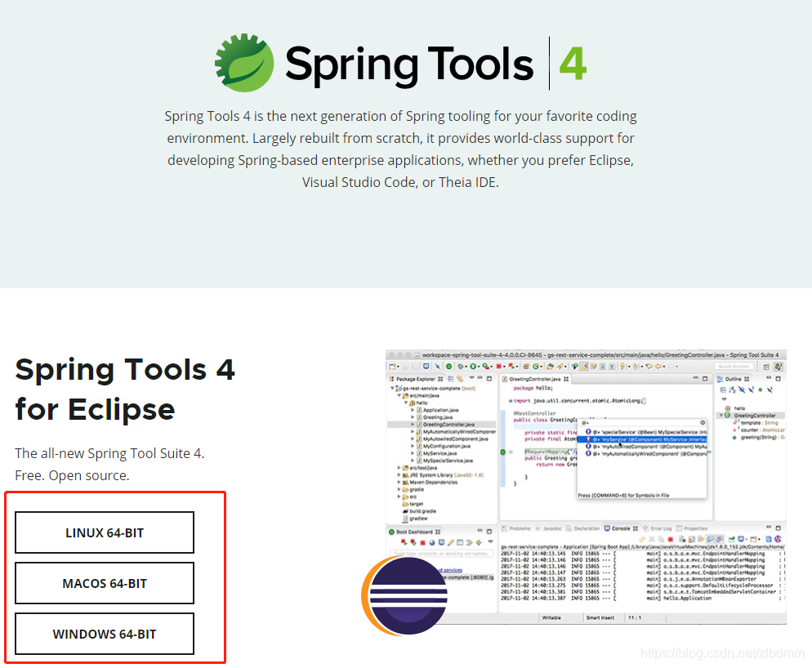Switch to the Problems tab
Image resolution: width=812 pixels, height=668 pixels.
pyautogui.click(x=515, y=528)
